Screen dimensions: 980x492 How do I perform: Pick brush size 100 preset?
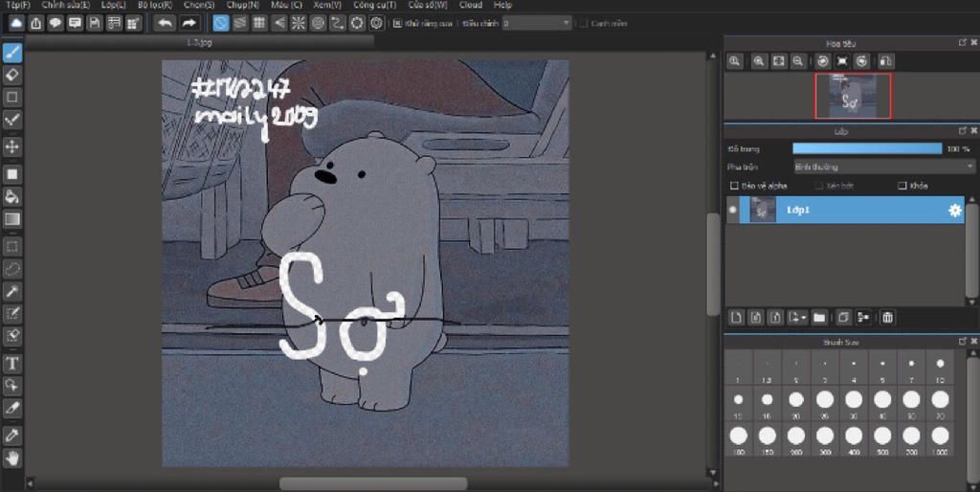(738, 440)
